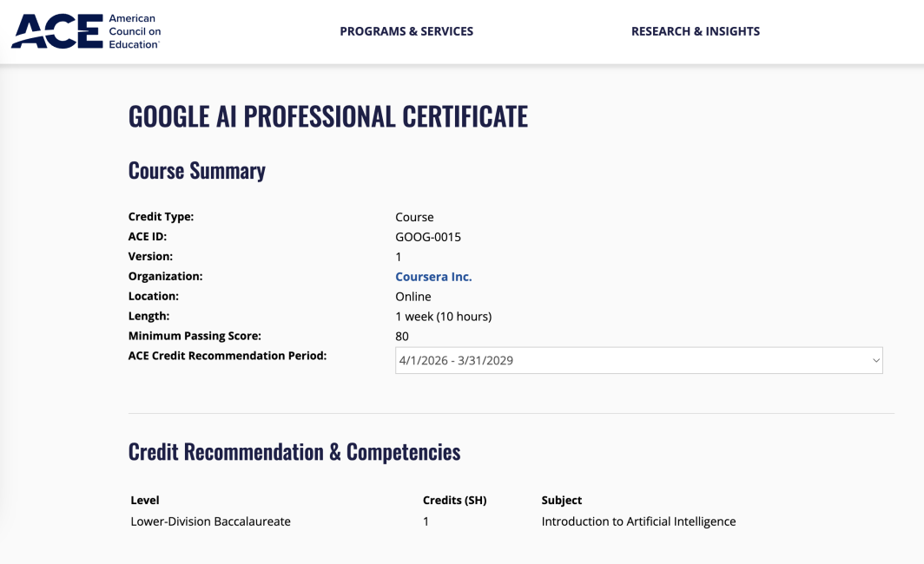This screenshot has width=924, height=564.
Task: Click the Course Summary heading
Action: pyautogui.click(x=197, y=171)
